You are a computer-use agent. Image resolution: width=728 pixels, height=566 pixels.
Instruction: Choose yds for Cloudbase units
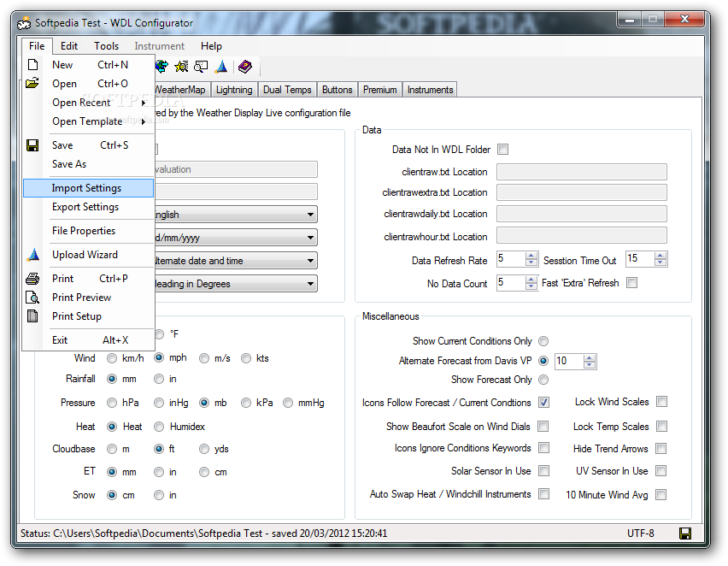click(x=204, y=448)
